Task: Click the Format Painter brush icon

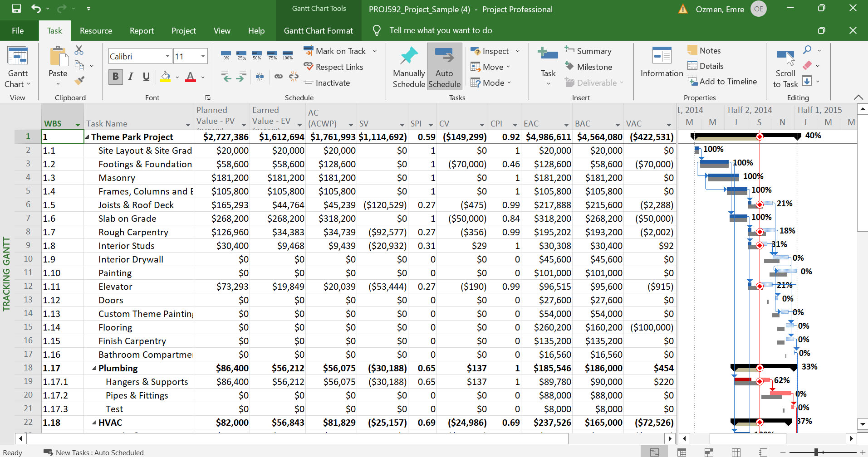Action: [79, 81]
